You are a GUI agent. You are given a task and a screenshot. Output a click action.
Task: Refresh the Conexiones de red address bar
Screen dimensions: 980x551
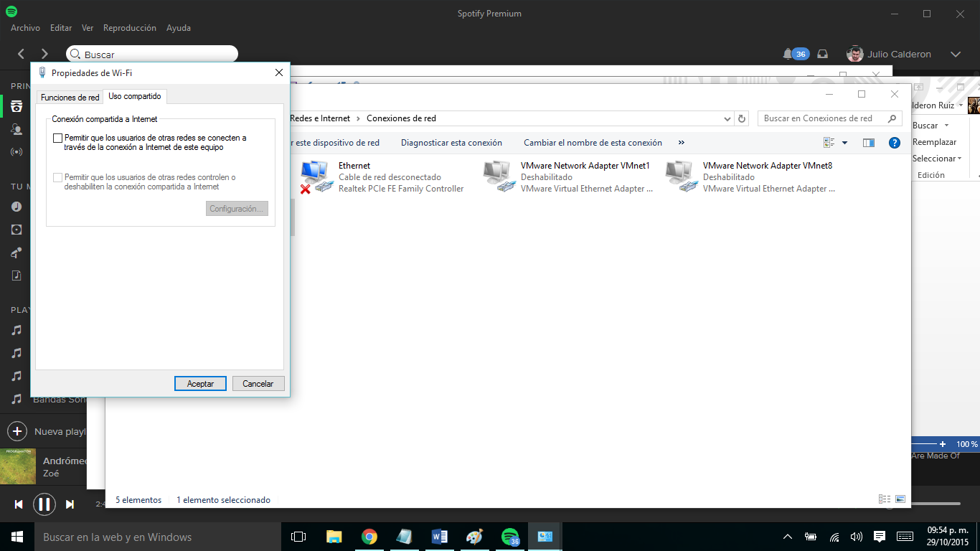click(742, 118)
